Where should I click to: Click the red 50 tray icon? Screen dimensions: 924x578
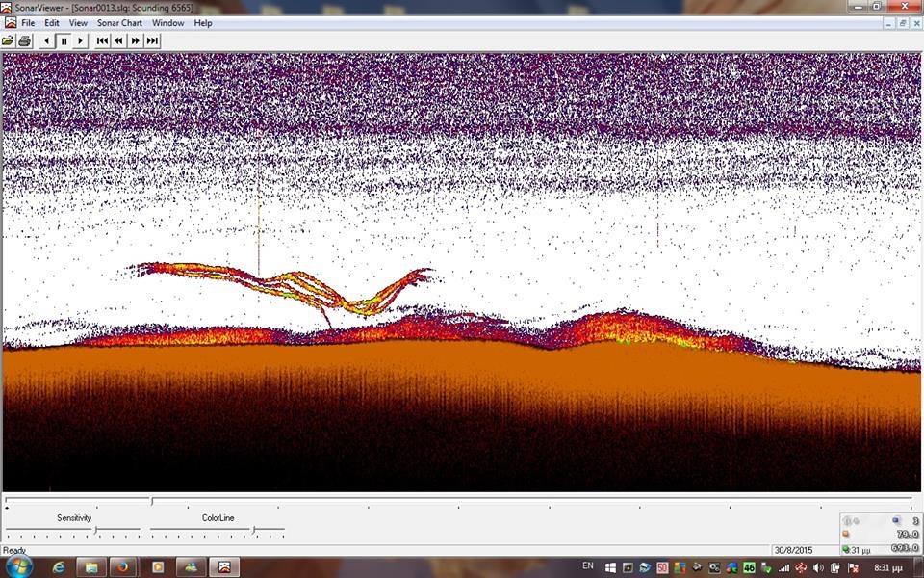click(662, 568)
